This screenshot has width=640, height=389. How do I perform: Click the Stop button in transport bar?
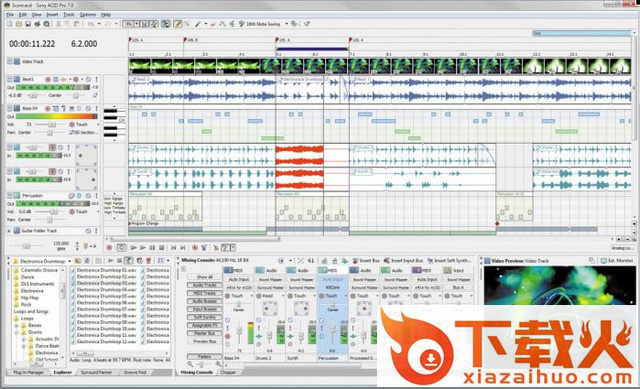(162, 248)
